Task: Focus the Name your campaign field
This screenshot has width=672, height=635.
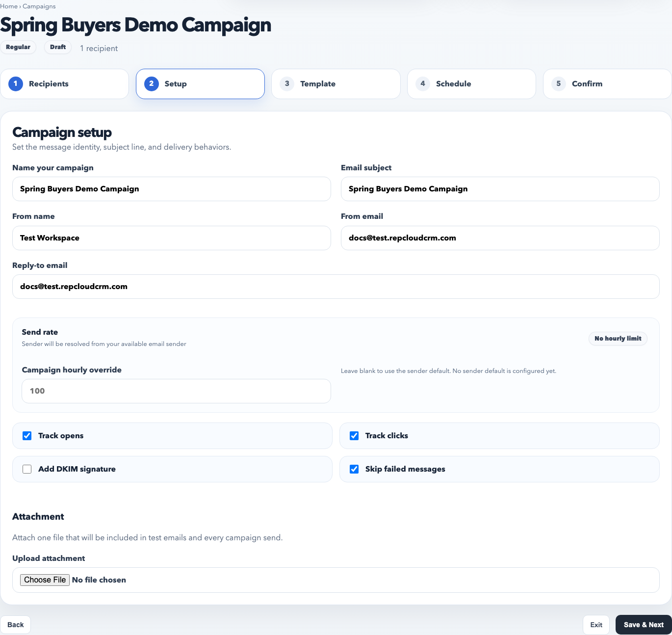Action: click(172, 189)
